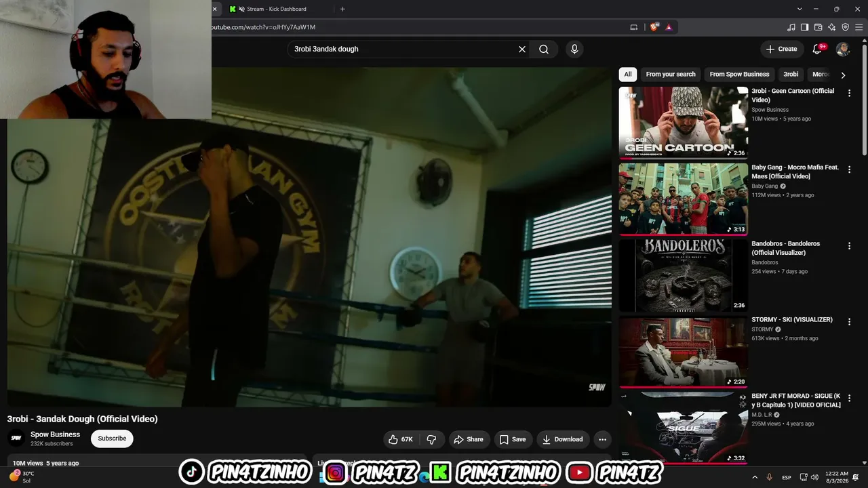Open title 'Baby Gang - Mocro Mafia Feat. Maes'
The image size is (868, 488).
(795, 171)
